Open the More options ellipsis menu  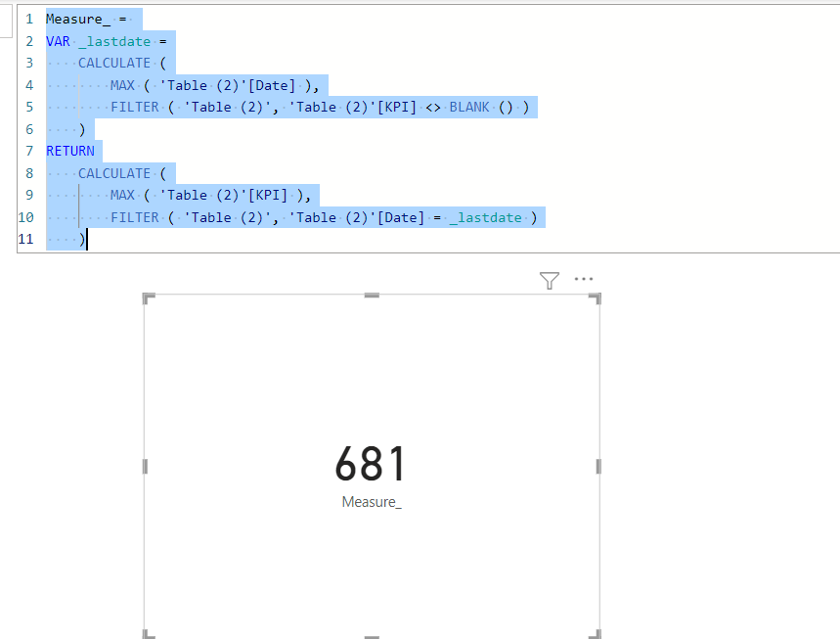[584, 279]
